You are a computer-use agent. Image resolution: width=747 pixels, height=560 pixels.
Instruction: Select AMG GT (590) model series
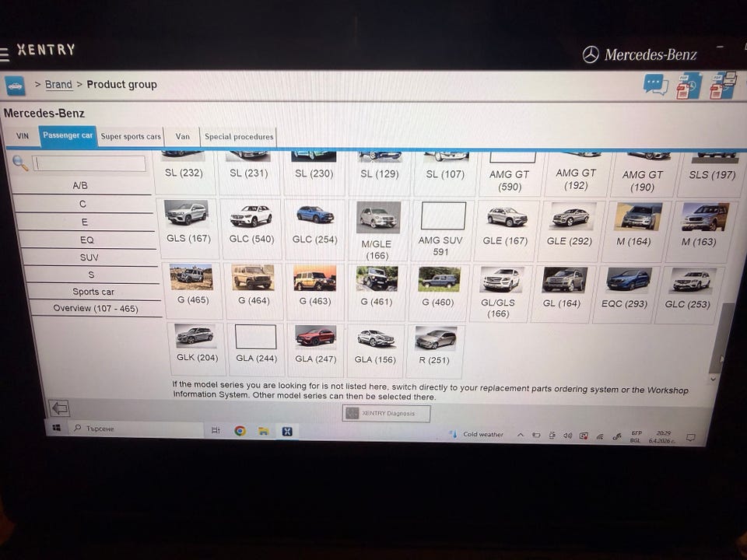[509, 175]
